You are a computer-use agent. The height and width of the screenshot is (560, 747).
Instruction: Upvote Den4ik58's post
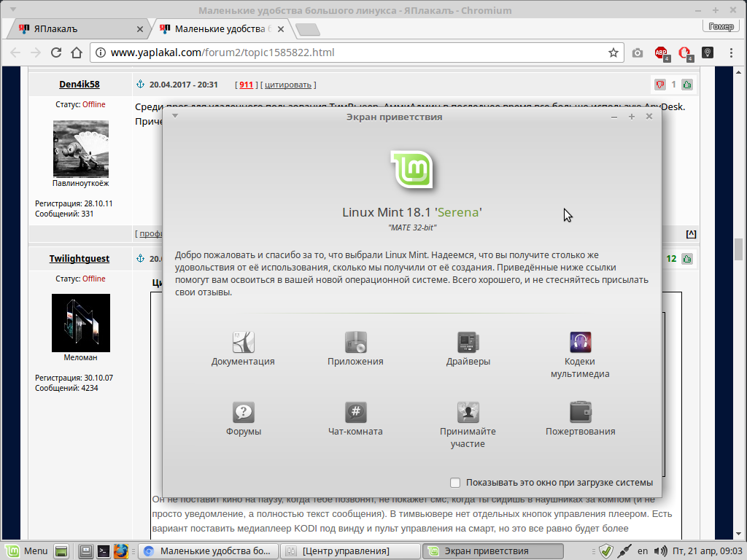point(687,85)
